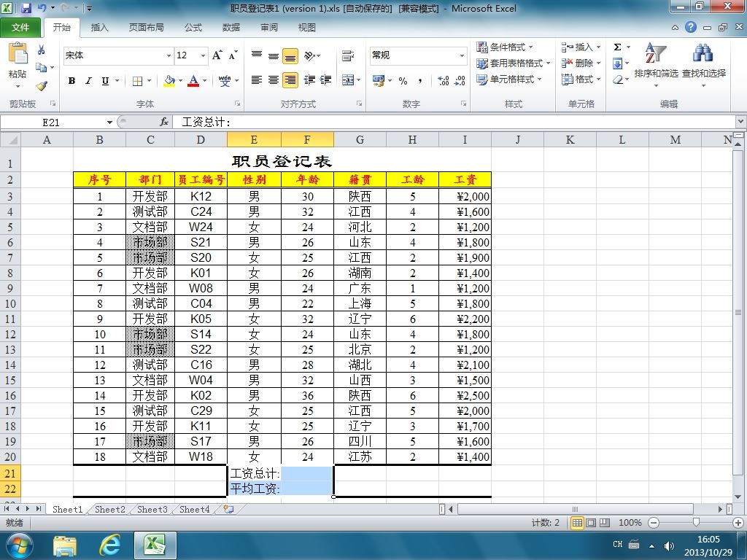Image resolution: width=747 pixels, height=560 pixels.
Task: Toggle align text right
Action: [x=290, y=80]
